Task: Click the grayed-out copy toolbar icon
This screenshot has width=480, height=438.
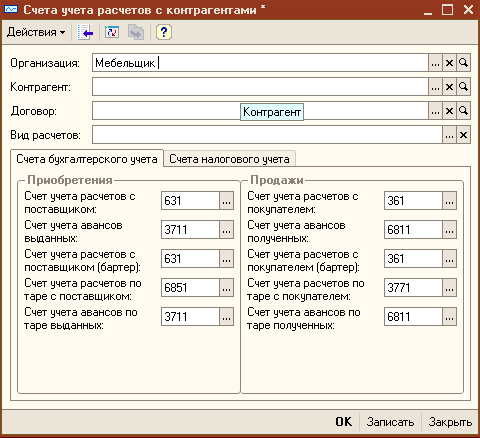Action: tap(136, 32)
